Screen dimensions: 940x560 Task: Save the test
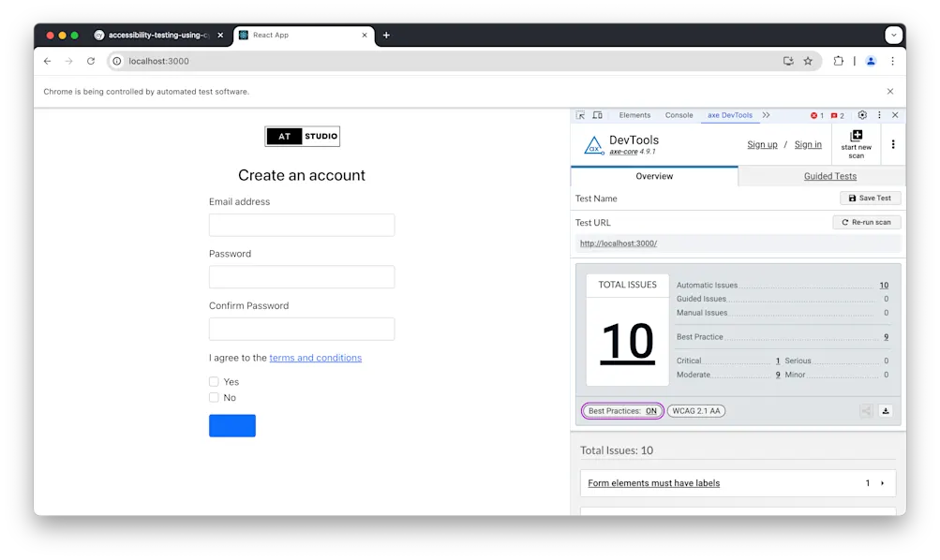click(x=870, y=199)
